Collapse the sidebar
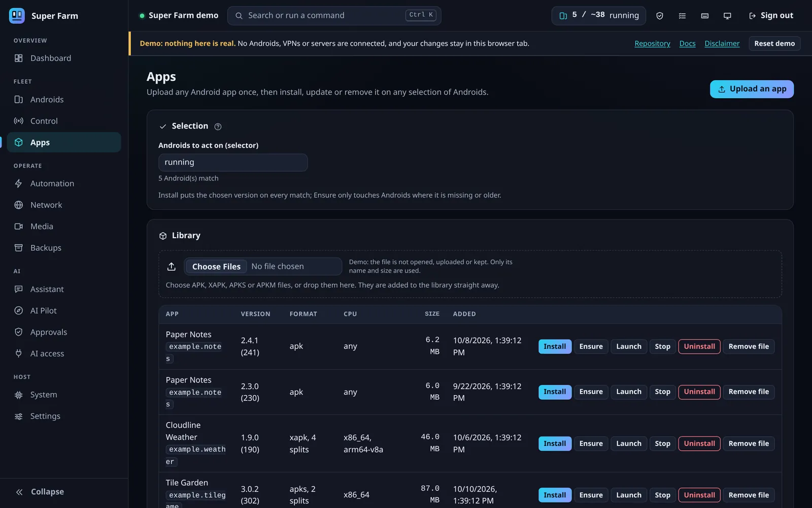812x508 pixels. point(64,492)
